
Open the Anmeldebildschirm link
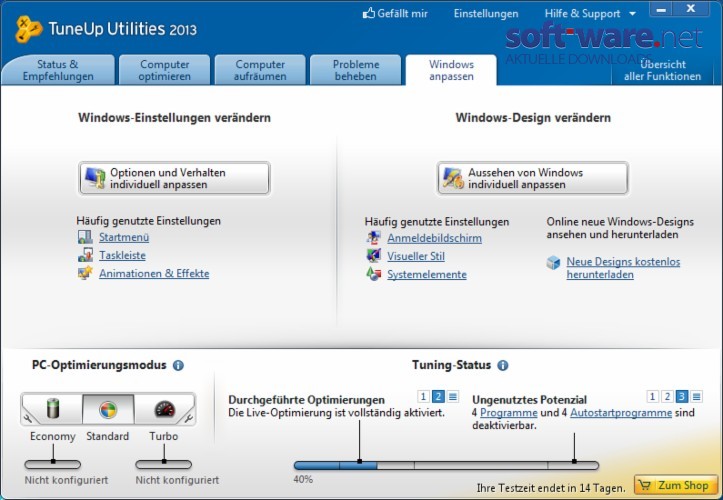click(434, 238)
